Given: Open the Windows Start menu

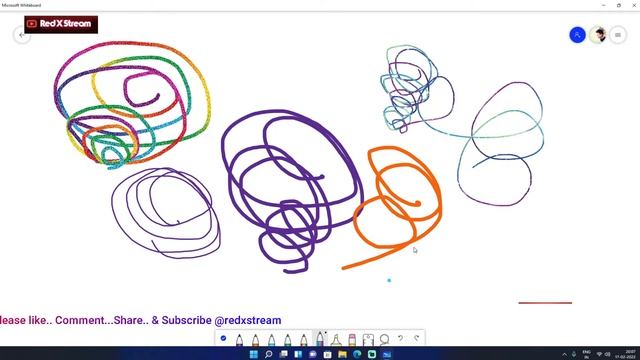Looking at the screenshot, I should point(253,354).
